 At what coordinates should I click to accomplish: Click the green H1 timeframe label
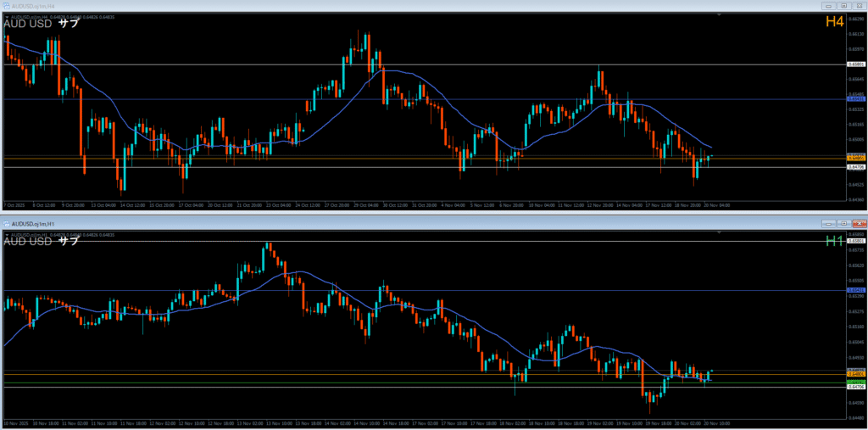(834, 241)
